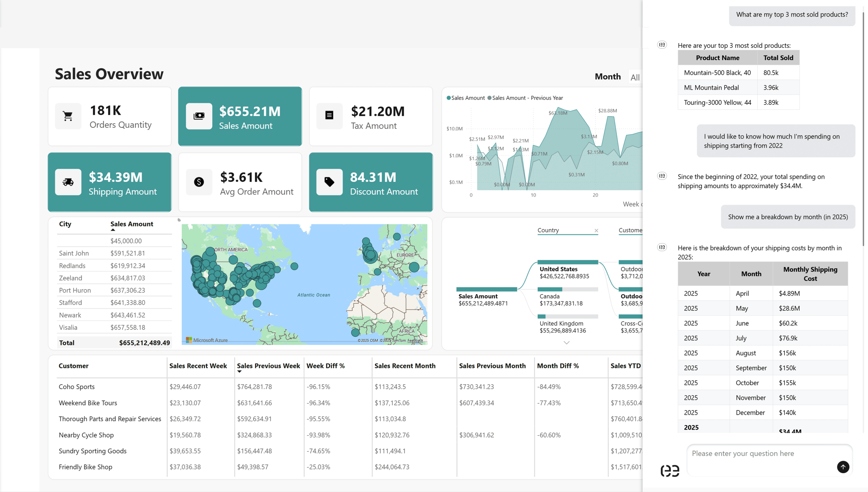
Task: Select the Discount Amount KPI card
Action: (x=371, y=182)
